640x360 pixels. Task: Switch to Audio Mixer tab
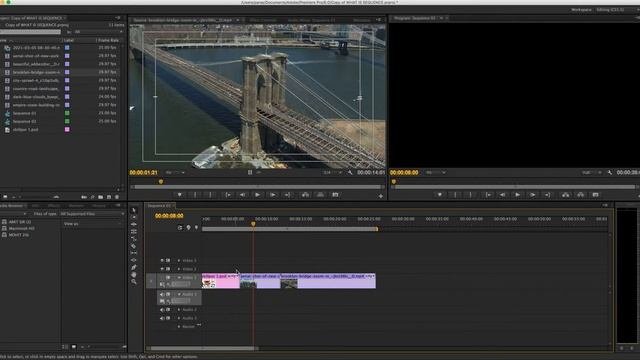(x=311, y=20)
